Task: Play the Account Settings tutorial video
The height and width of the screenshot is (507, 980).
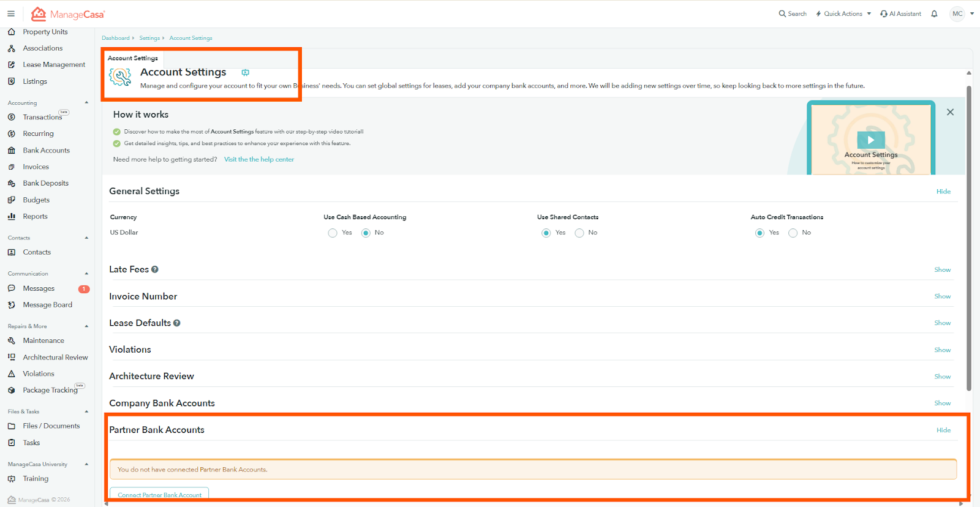Action: tap(870, 140)
